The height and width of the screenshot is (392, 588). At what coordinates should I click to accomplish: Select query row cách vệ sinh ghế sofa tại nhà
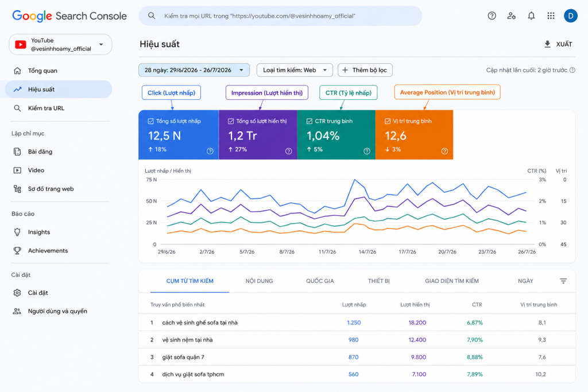click(x=357, y=323)
